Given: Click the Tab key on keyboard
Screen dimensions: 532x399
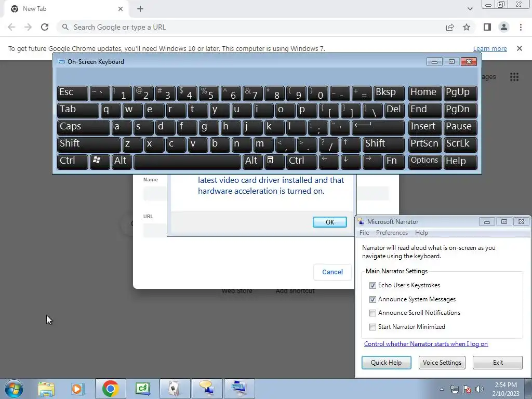Looking at the screenshot, I should tap(78, 110).
